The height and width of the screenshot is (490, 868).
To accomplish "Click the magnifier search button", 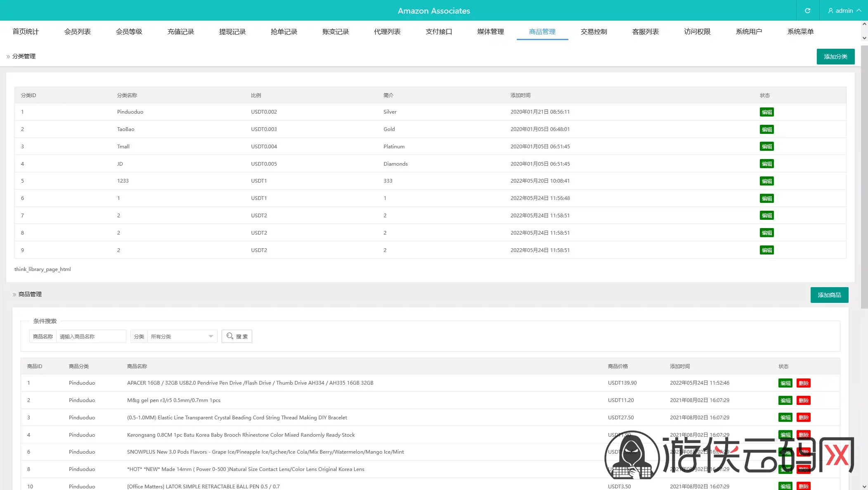I will coord(237,336).
